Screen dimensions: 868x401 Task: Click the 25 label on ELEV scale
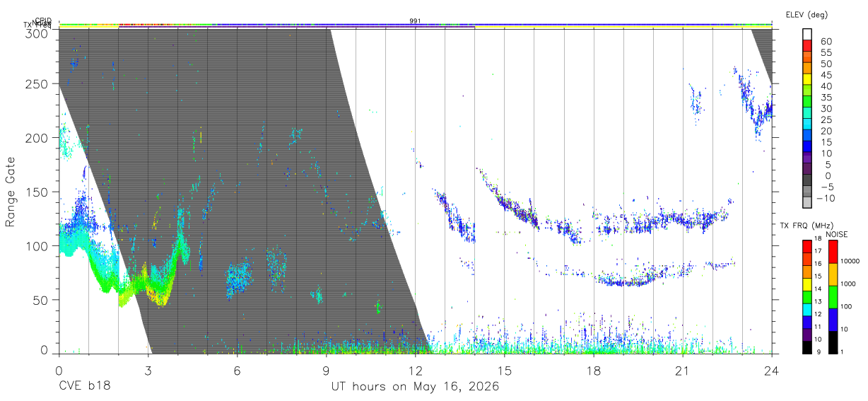(826, 120)
